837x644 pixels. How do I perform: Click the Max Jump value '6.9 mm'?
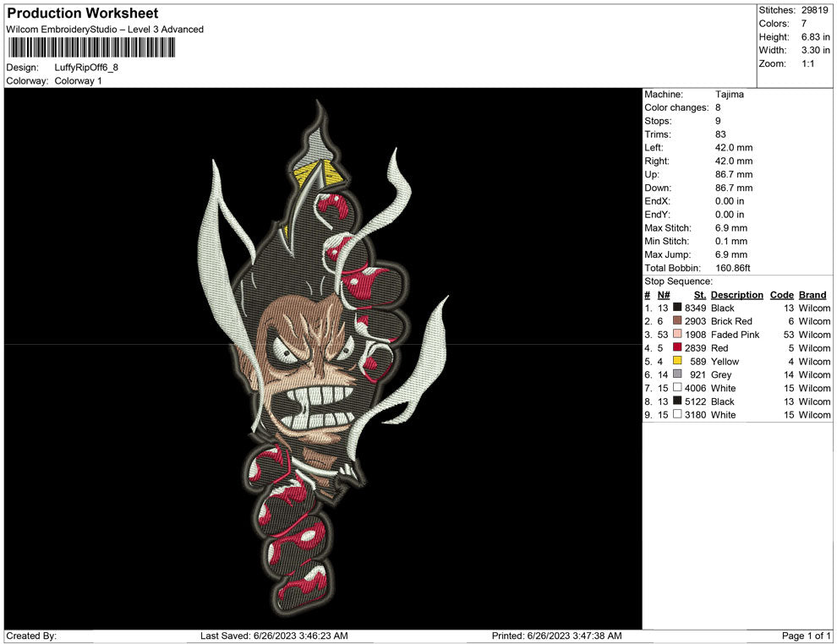(x=731, y=254)
